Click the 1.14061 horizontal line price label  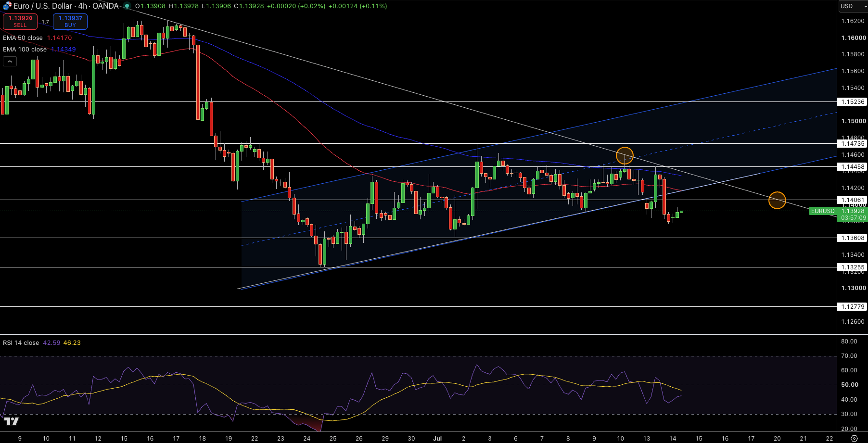click(x=853, y=200)
